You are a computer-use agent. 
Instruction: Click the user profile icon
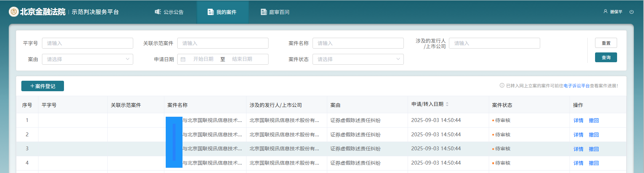(x=606, y=12)
